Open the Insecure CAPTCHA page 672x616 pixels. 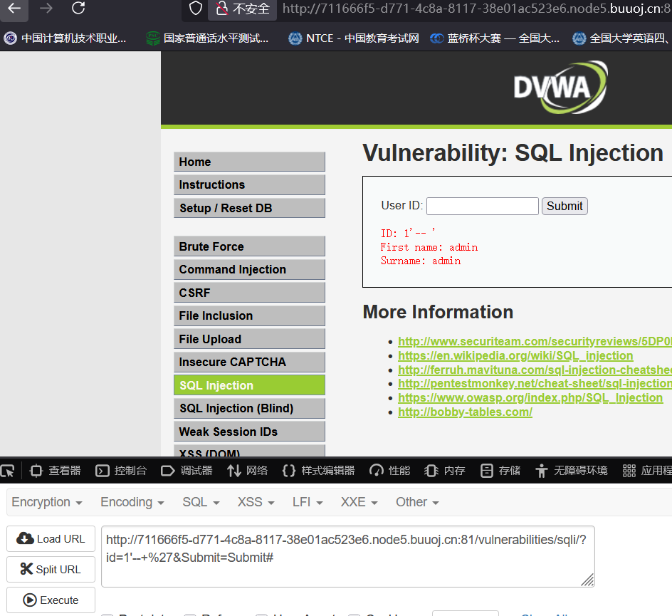click(249, 362)
